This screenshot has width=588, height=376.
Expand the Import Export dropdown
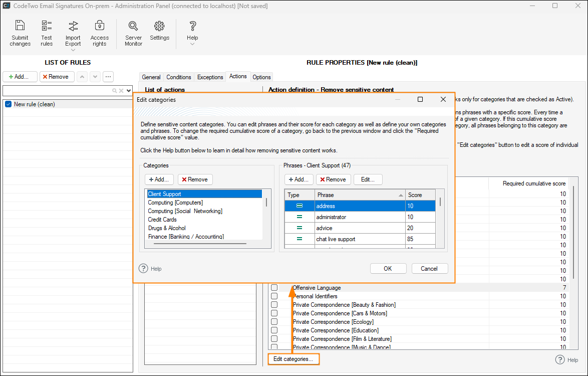coord(73,50)
